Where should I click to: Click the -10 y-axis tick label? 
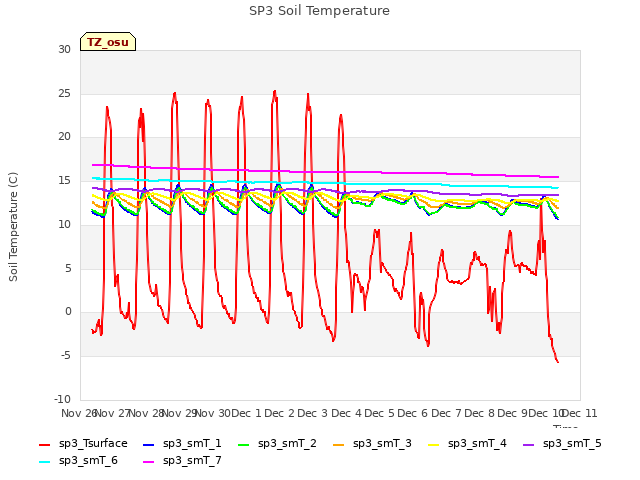62,399
